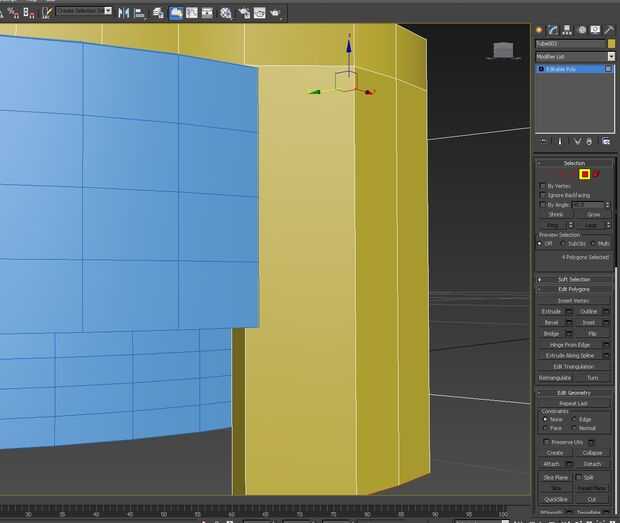This screenshot has width=620, height=523.
Task: Select the Align tool icon
Action: [x=139, y=13]
